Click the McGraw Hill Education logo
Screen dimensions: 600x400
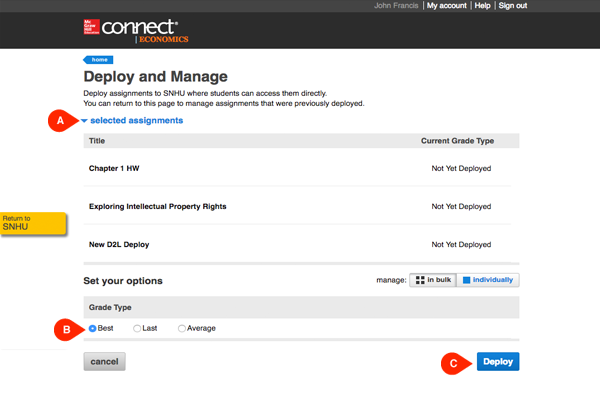[x=91, y=28]
